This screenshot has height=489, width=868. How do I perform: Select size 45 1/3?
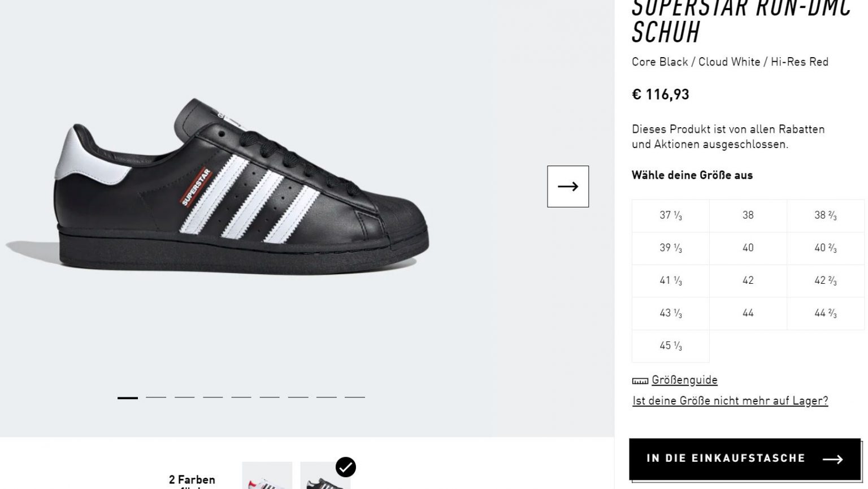(671, 346)
